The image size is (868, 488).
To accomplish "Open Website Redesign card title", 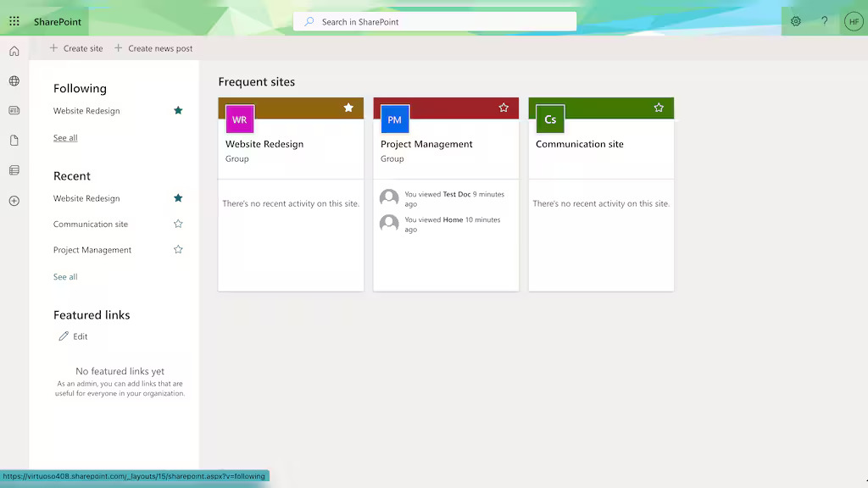I will tap(264, 144).
